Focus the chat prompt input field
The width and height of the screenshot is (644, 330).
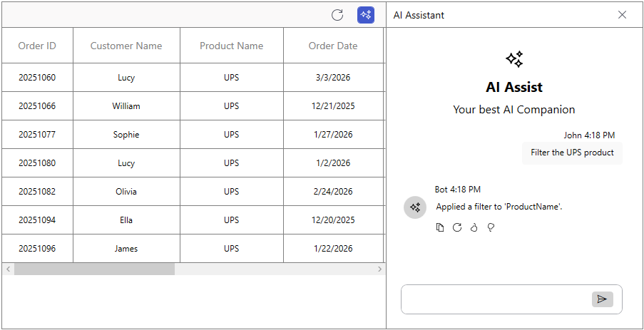pyautogui.click(x=496, y=299)
